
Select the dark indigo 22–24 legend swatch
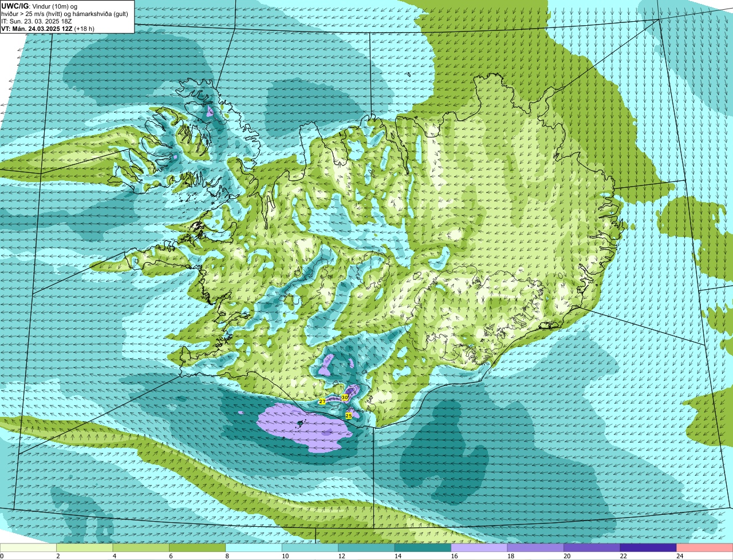649,548
